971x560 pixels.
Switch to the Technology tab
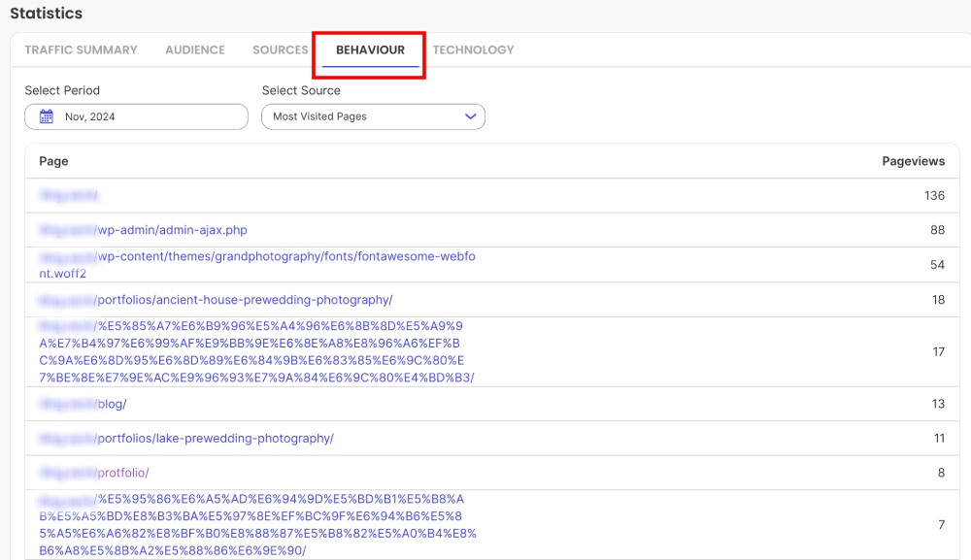tap(473, 49)
